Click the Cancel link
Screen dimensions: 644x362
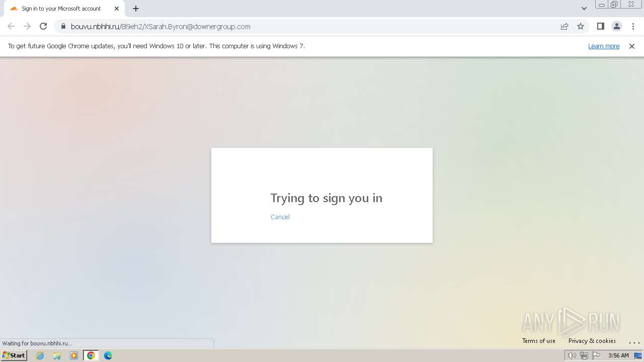[x=280, y=217]
